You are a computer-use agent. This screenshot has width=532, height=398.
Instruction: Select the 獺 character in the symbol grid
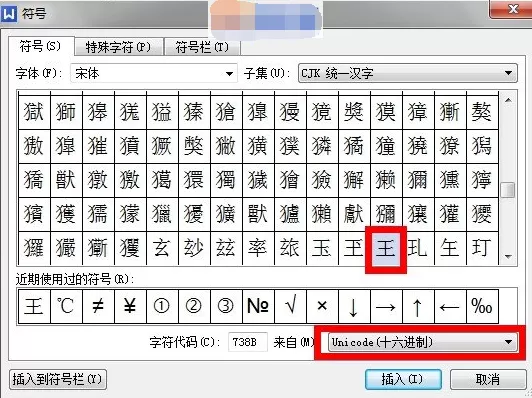point(322,214)
